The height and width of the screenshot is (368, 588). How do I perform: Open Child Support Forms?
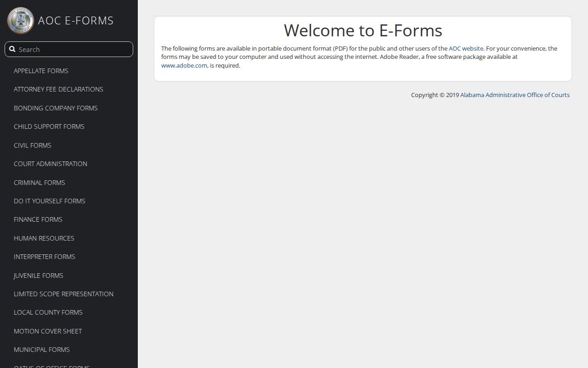click(49, 126)
